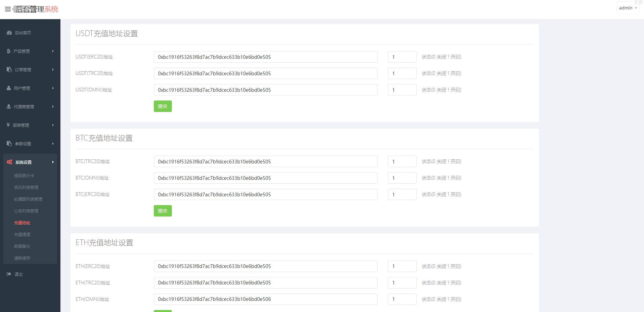Focus the BTC(OMNI)地址 address field
The height and width of the screenshot is (312, 644).
(x=266, y=178)
